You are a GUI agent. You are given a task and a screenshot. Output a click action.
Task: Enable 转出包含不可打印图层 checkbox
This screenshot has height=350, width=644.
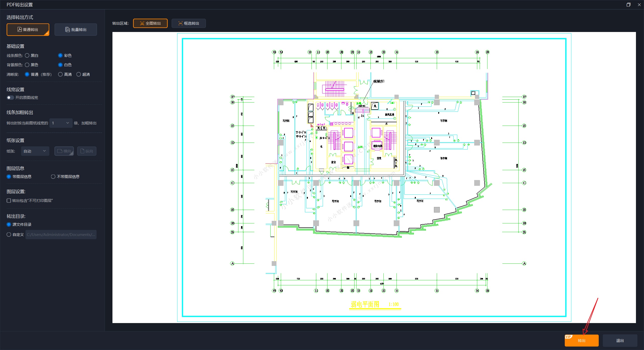9,200
